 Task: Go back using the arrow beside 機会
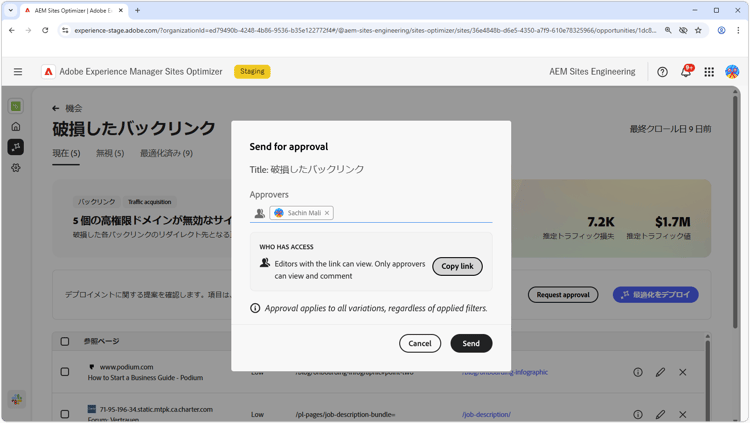[55, 108]
